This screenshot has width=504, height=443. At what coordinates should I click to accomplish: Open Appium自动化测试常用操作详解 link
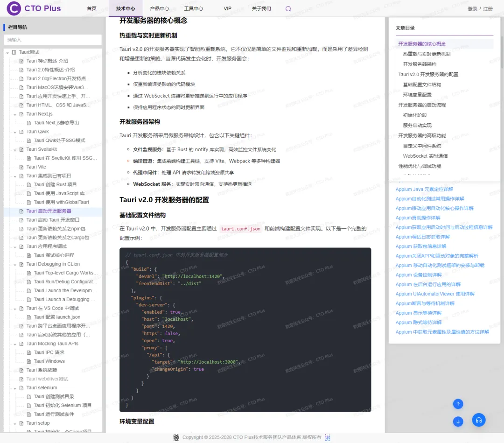(x=430, y=199)
